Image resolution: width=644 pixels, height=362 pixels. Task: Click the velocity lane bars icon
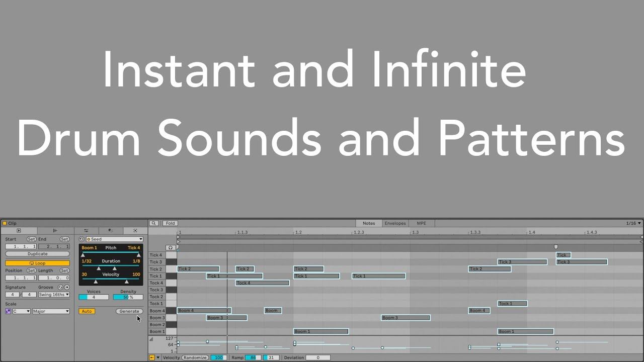pos(151,339)
